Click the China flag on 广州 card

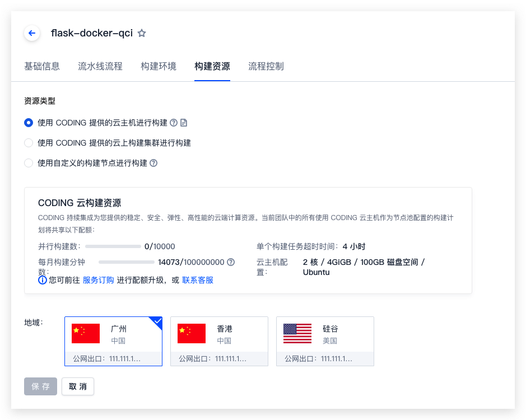(86, 333)
